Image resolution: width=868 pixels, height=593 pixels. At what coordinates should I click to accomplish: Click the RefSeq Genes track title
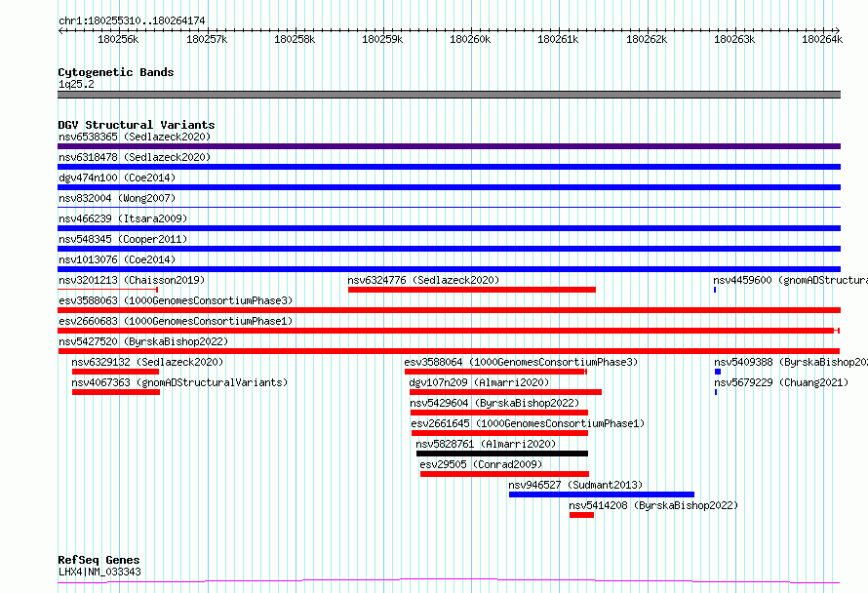(99, 560)
